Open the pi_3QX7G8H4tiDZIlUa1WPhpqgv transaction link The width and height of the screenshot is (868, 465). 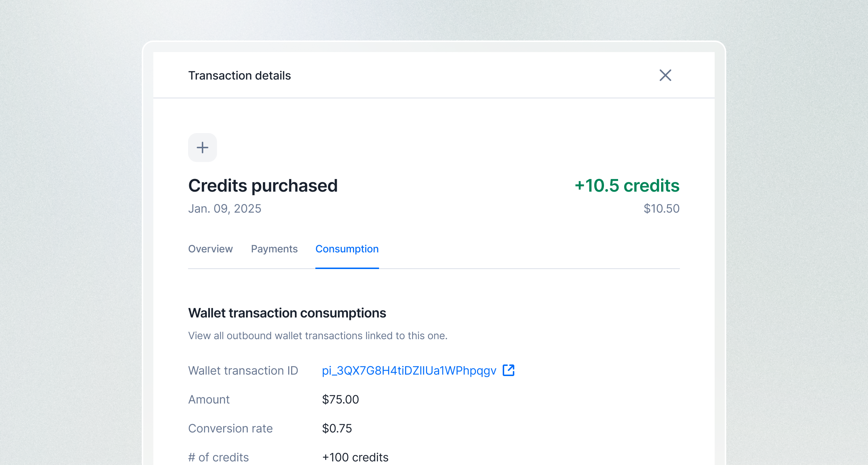tap(409, 371)
